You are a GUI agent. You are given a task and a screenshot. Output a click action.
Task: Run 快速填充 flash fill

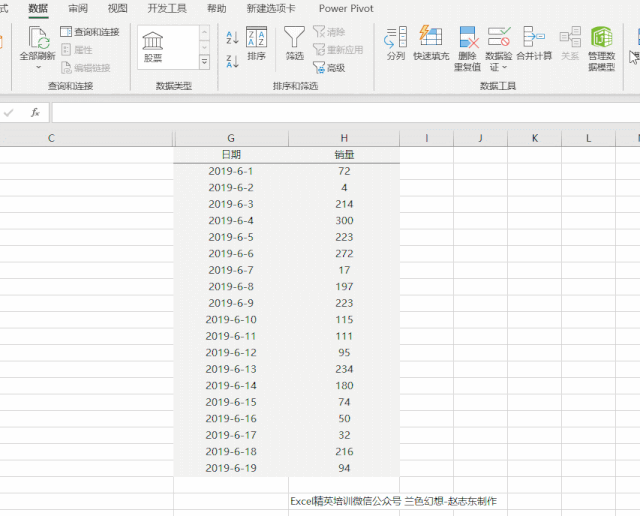[431, 44]
